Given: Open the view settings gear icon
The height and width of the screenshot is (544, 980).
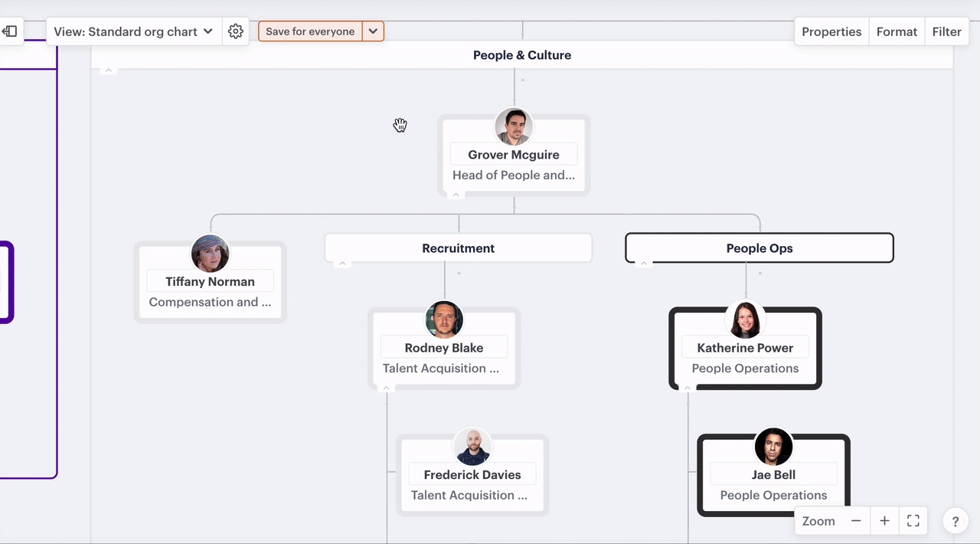Looking at the screenshot, I should point(236,31).
